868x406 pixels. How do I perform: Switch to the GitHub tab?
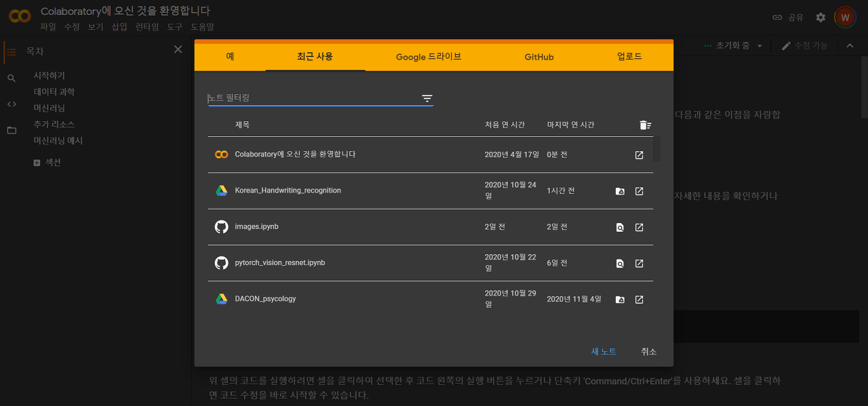click(x=539, y=57)
